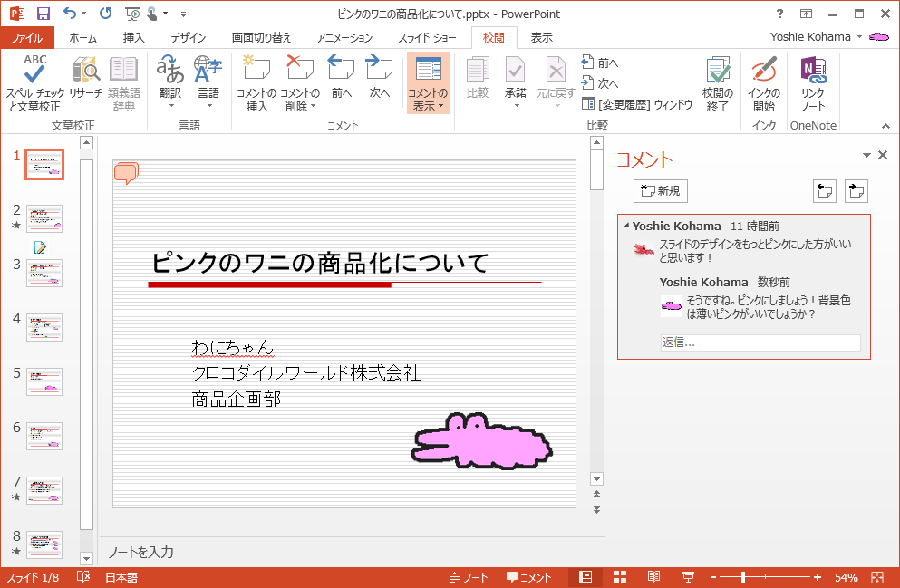Click End Review (校閲の終了)
The width and height of the screenshot is (900, 588).
tap(718, 83)
